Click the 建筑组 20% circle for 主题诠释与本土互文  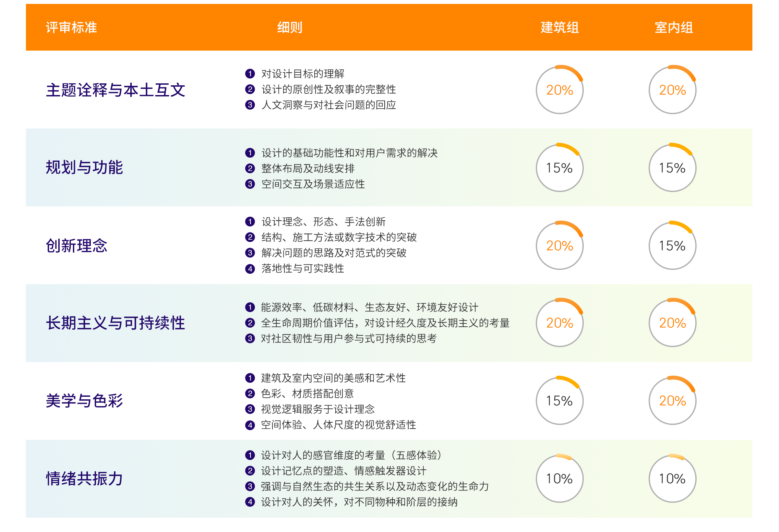click(559, 90)
